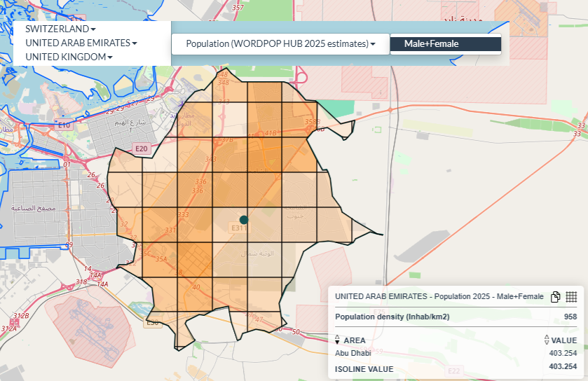
Task: Click the ISOLINE VALUE label
Action: (364, 369)
